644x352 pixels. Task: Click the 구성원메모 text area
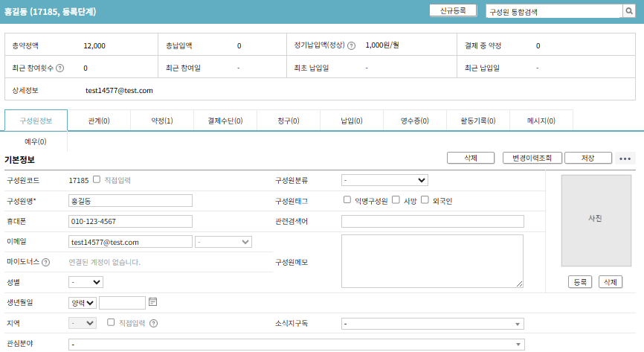(432, 261)
